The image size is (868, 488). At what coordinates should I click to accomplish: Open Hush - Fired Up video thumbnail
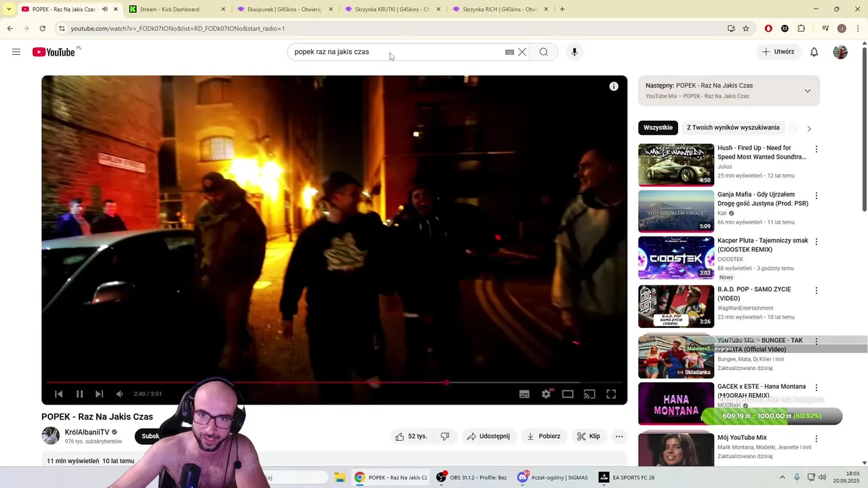(x=676, y=165)
